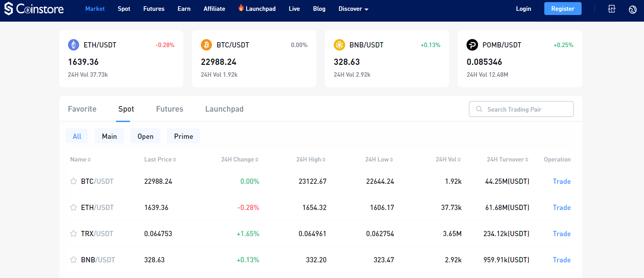644x278 pixels.
Task: Open the Blog nav item
Action: pyautogui.click(x=319, y=9)
